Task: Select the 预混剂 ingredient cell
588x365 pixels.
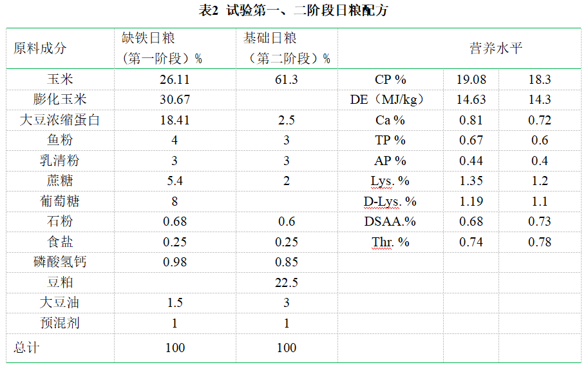Action: click(x=60, y=323)
